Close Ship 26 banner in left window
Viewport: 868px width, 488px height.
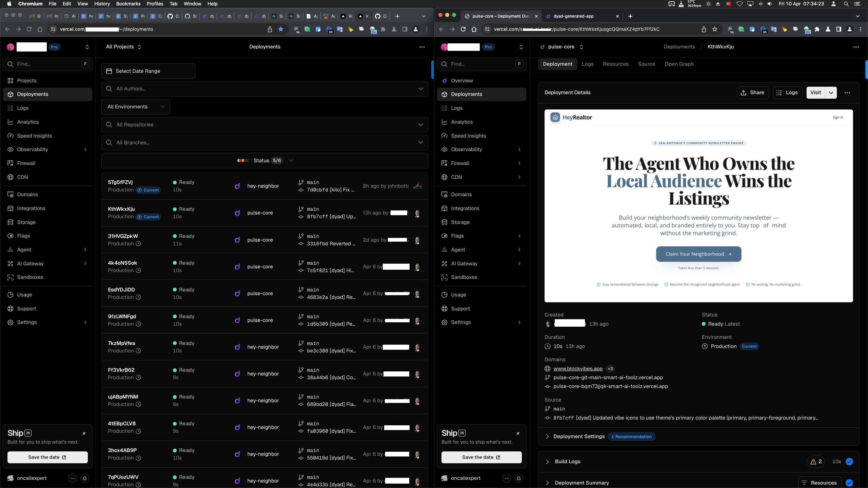click(x=84, y=433)
